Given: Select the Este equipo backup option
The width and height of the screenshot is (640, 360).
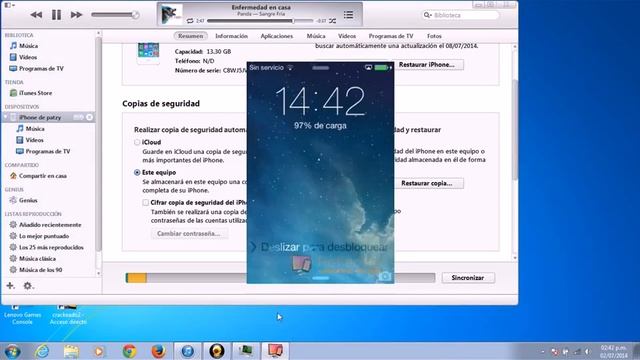Looking at the screenshot, I should (x=137, y=173).
